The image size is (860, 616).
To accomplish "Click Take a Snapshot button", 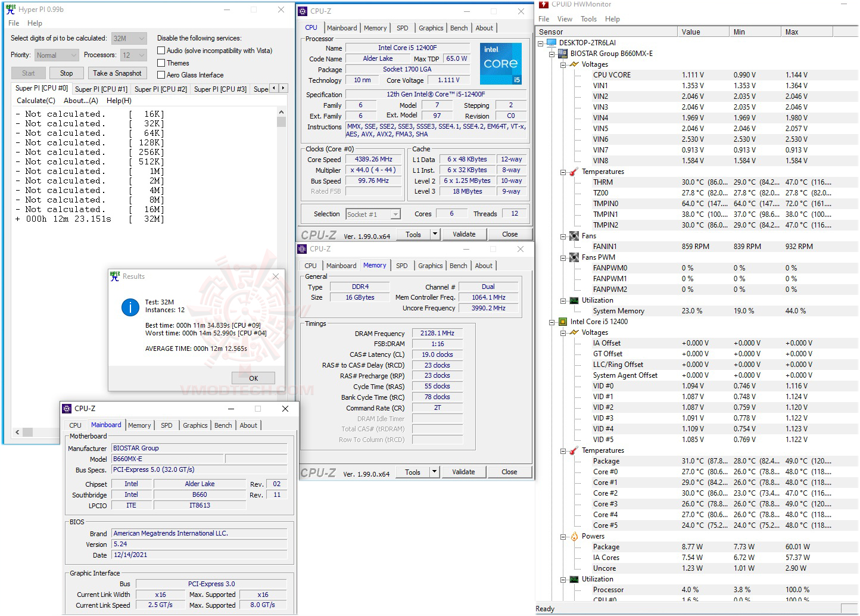I will point(117,73).
